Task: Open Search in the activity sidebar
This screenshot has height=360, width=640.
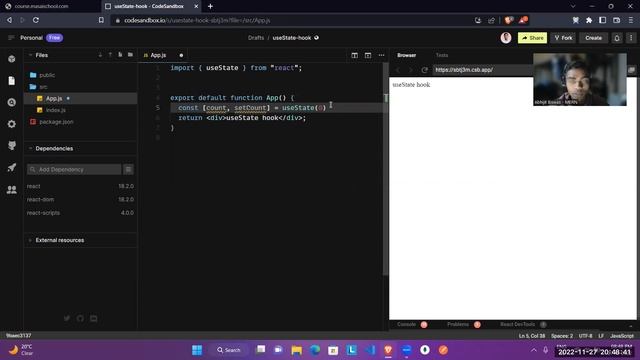Action: [x=11, y=102]
